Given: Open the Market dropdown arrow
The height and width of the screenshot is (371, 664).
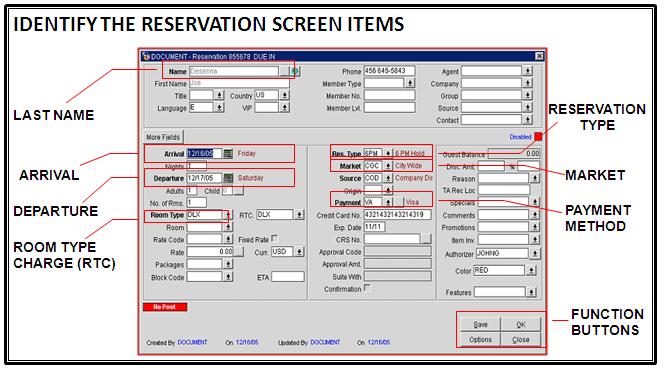Looking at the screenshot, I should [x=388, y=166].
